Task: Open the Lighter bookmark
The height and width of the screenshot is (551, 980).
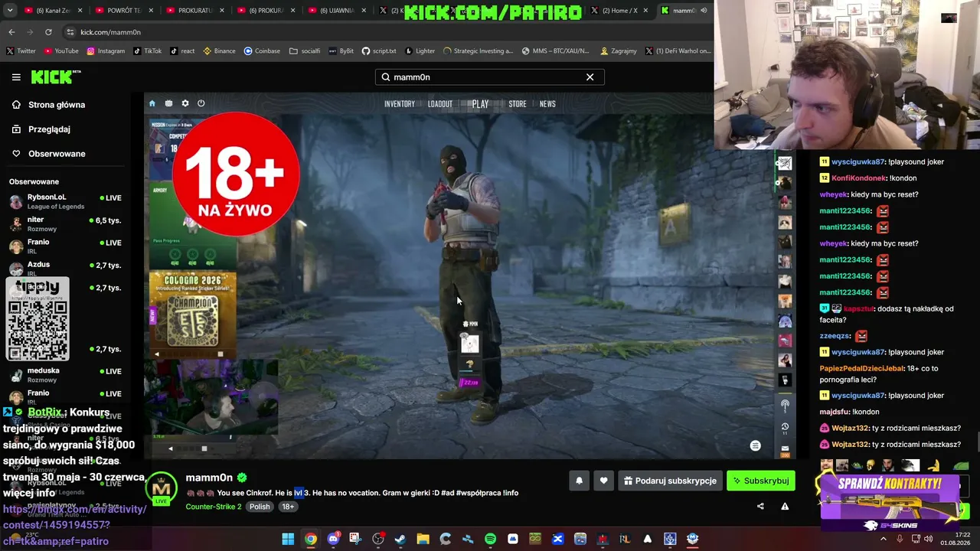Action: [x=420, y=51]
